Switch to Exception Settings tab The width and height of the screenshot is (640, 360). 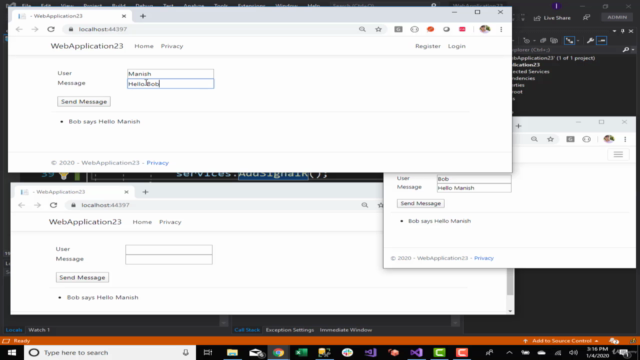tap(290, 330)
